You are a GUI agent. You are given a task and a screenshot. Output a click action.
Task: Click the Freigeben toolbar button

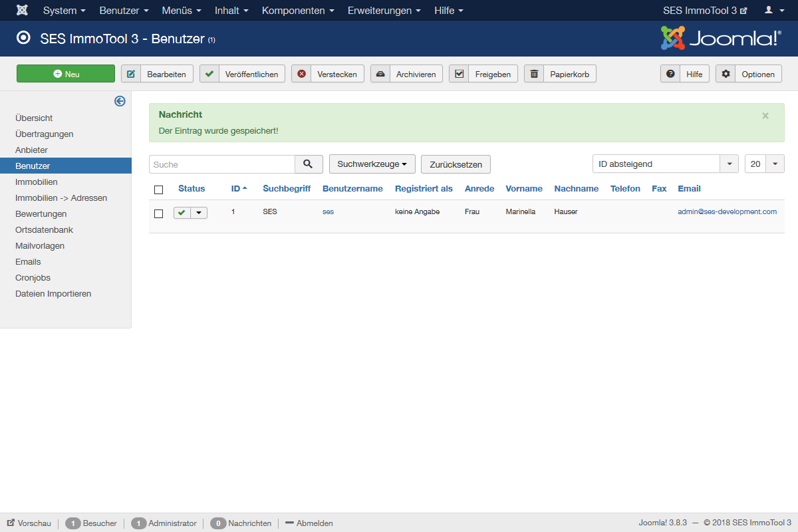tap(483, 74)
